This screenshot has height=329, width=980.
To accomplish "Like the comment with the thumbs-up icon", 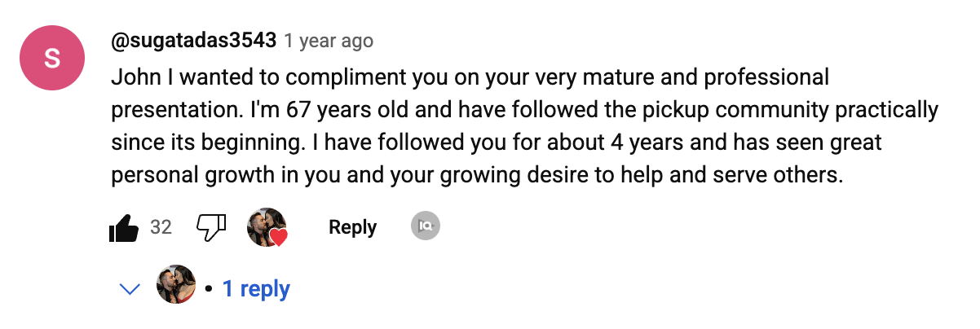I will pyautogui.click(x=124, y=227).
